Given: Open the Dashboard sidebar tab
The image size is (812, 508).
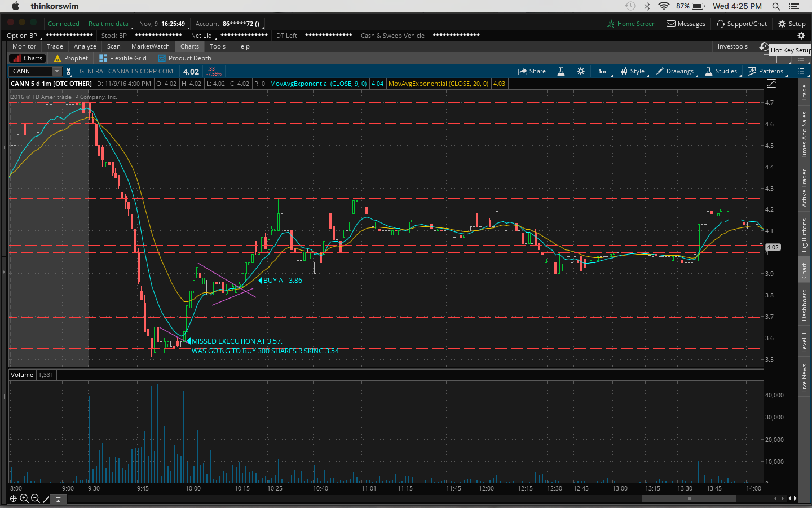Looking at the screenshot, I should (x=804, y=305).
